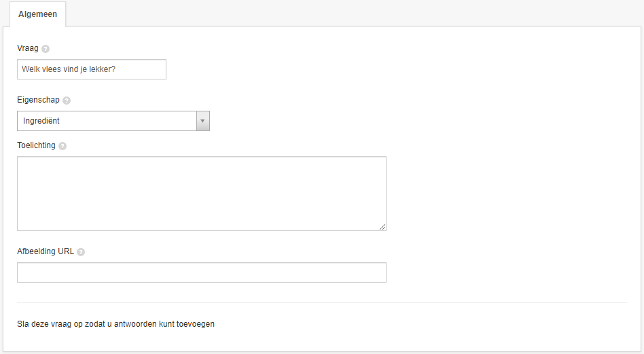The width and height of the screenshot is (644, 354).
Task: Click the Eigenschap dropdown arrow button
Action: click(x=203, y=121)
